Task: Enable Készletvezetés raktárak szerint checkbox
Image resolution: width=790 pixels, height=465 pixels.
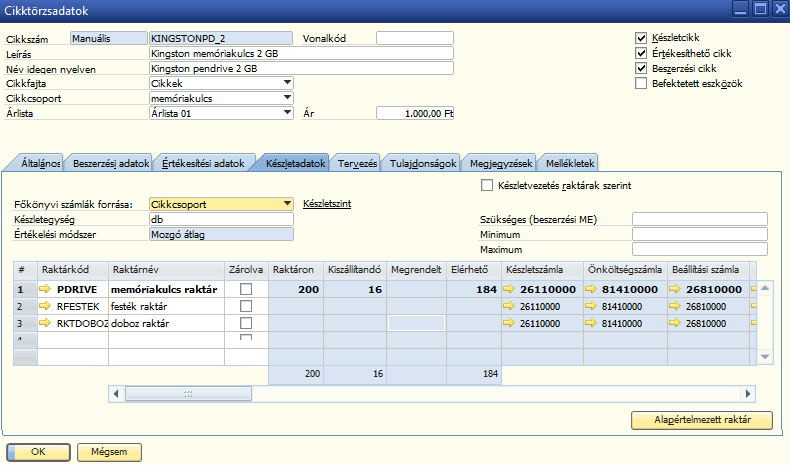Action: coord(487,185)
